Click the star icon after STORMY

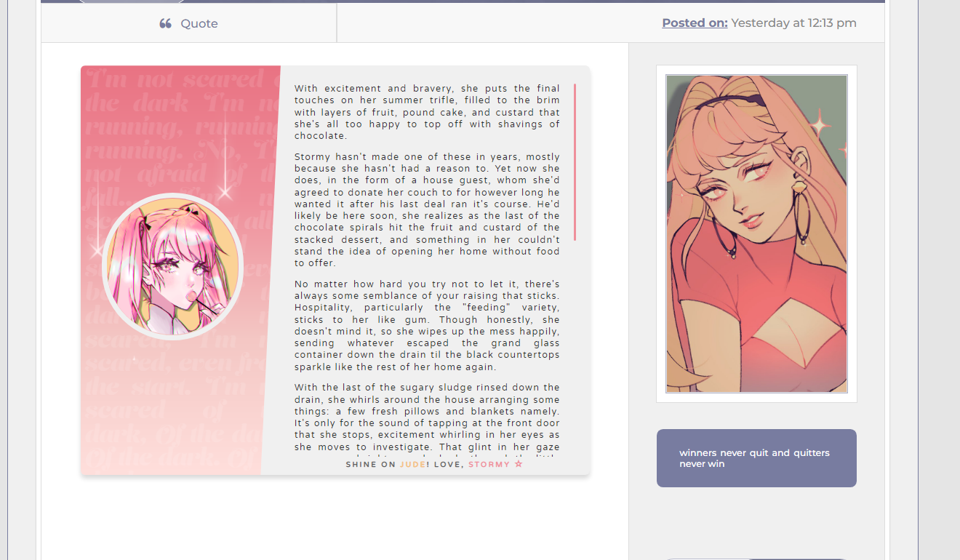(519, 464)
